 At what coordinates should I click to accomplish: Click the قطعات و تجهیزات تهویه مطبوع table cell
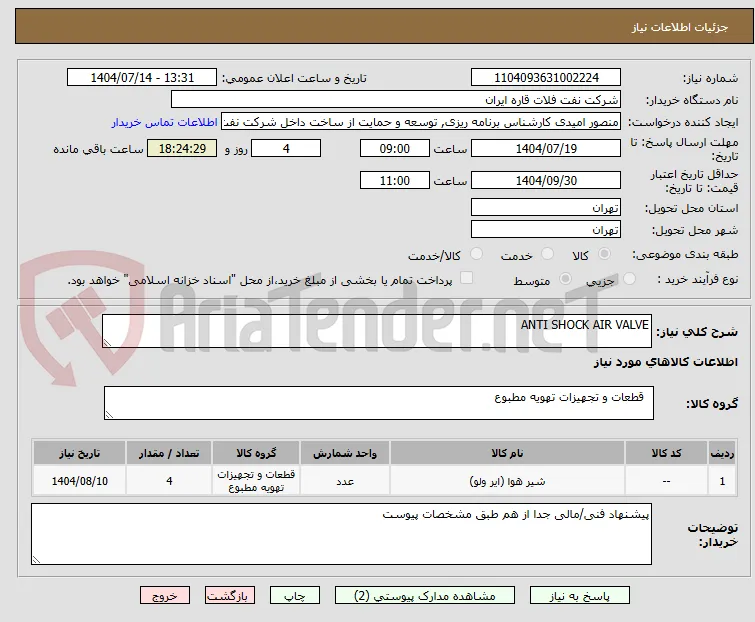click(x=256, y=481)
